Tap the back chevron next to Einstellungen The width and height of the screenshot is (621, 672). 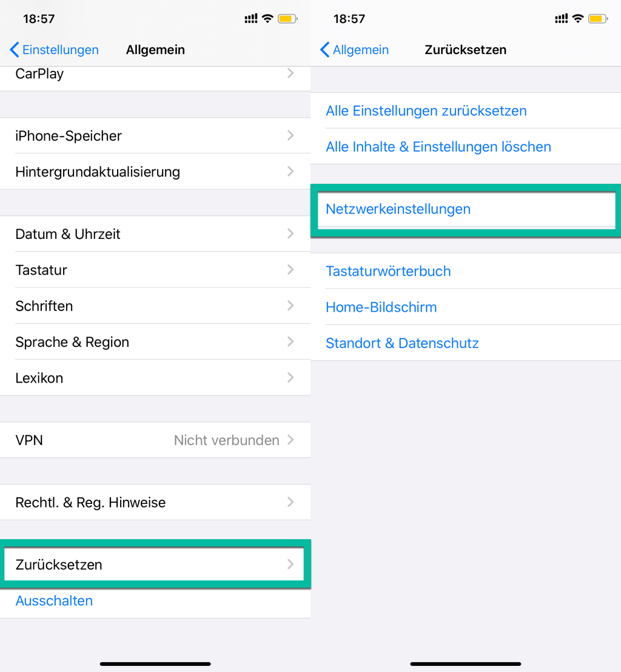15,50
